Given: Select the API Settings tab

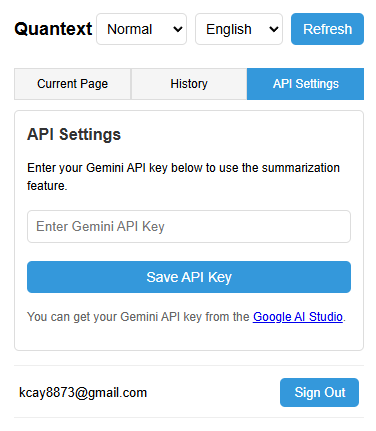Looking at the screenshot, I should (x=305, y=84).
